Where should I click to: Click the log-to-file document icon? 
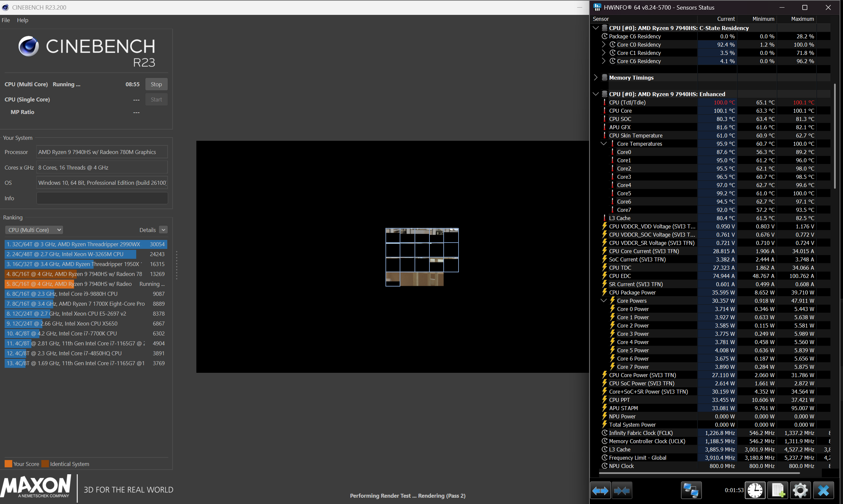tap(778, 490)
